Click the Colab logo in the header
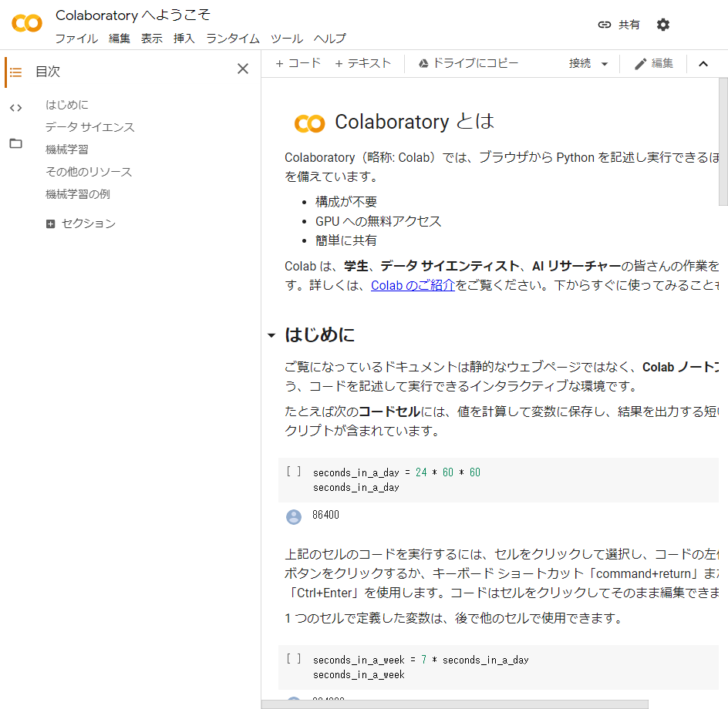728x709 pixels. (x=27, y=23)
